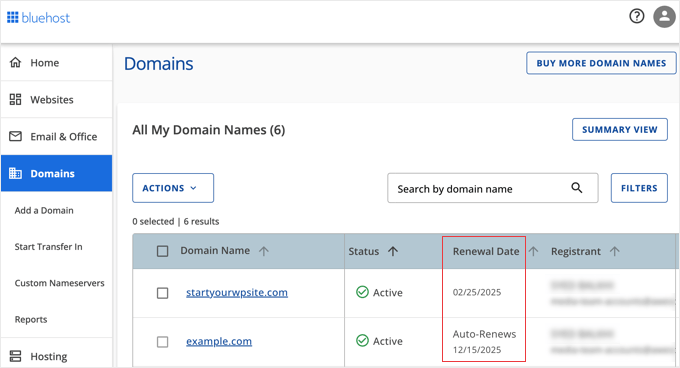This screenshot has height=368, width=680.
Task: Open the user account avatar icon
Action: click(x=664, y=16)
